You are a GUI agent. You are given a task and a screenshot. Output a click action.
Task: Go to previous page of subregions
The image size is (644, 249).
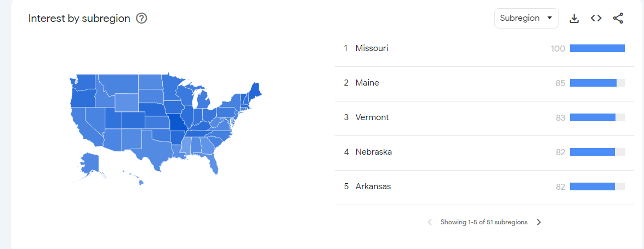click(430, 222)
